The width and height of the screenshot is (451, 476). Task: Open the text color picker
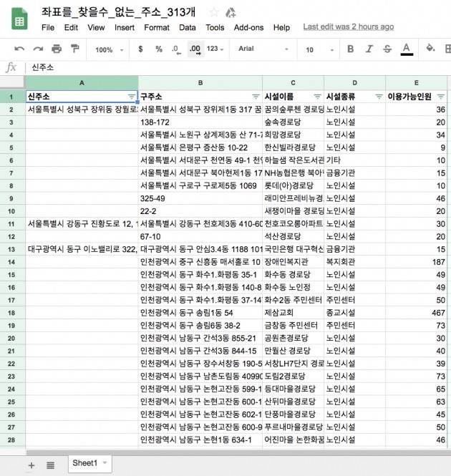407,49
